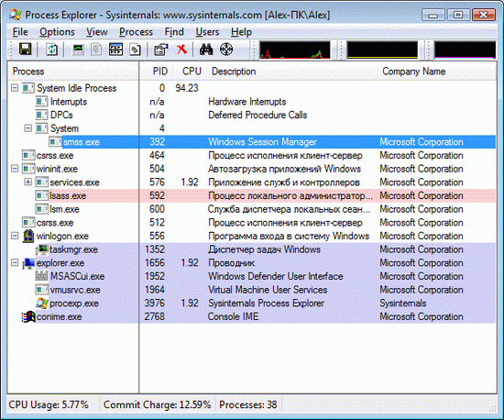Viewport: 504px width, 420px height.
Task: Collapse the System Idle Process tree node
Action: [x=15, y=88]
